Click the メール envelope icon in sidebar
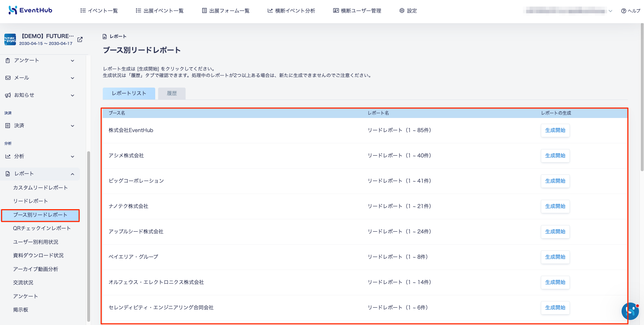 click(x=8, y=78)
